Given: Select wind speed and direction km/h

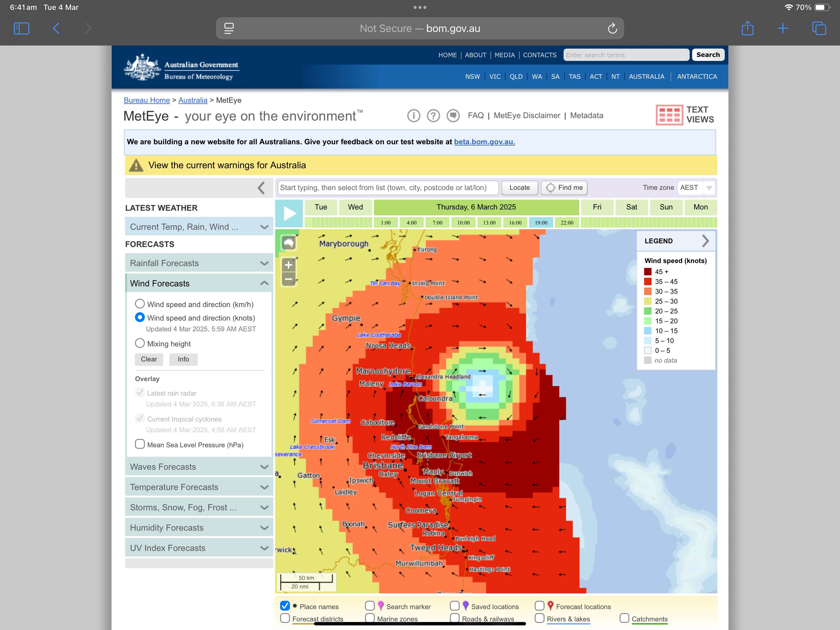Looking at the screenshot, I should 140,304.
